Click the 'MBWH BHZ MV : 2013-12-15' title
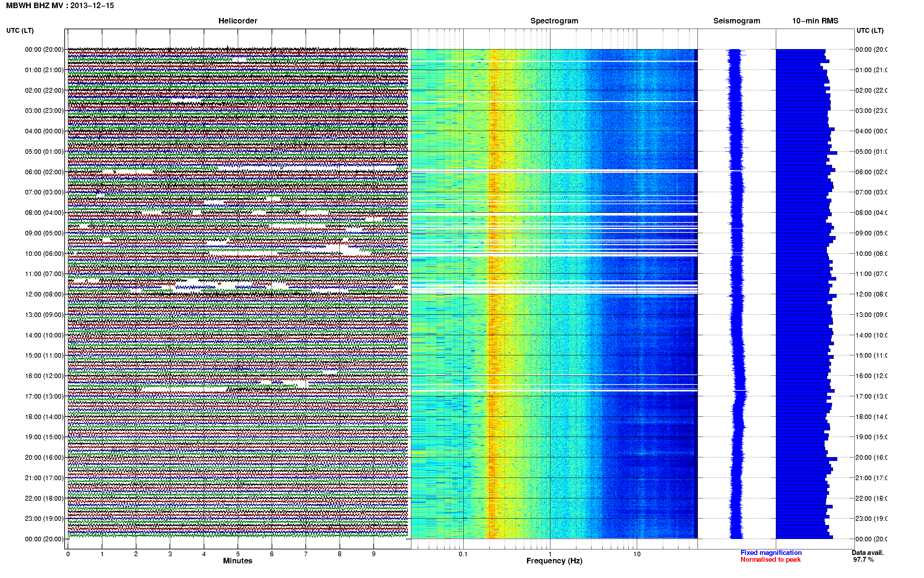The image size is (924, 578). (x=60, y=6)
